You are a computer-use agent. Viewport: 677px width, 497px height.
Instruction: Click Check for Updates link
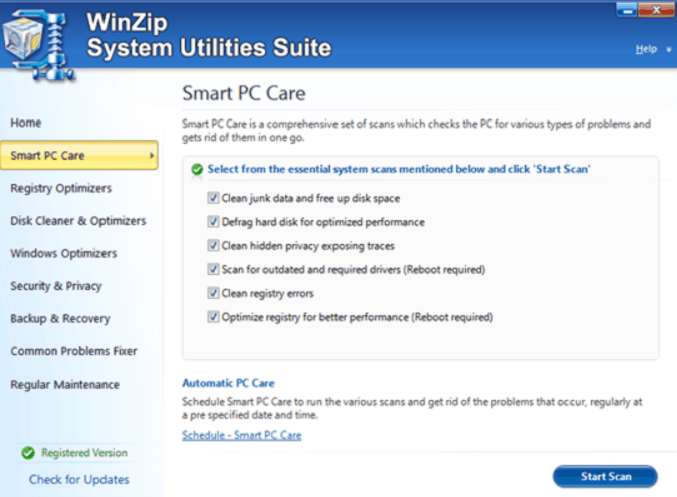[79, 479]
